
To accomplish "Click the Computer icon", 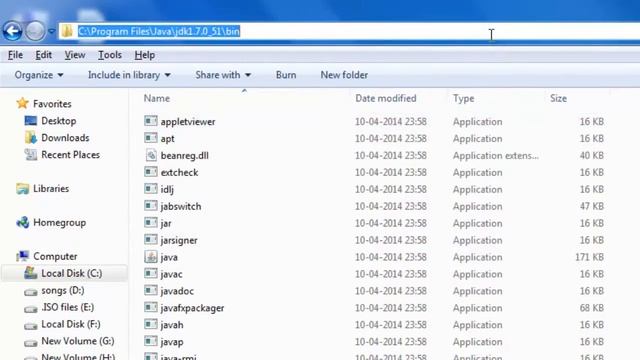I will [x=22, y=256].
